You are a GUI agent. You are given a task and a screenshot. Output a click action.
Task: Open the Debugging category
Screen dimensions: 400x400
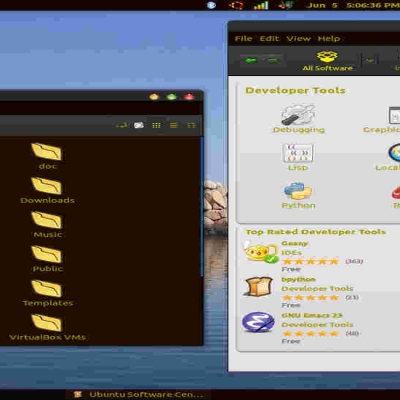point(298,119)
